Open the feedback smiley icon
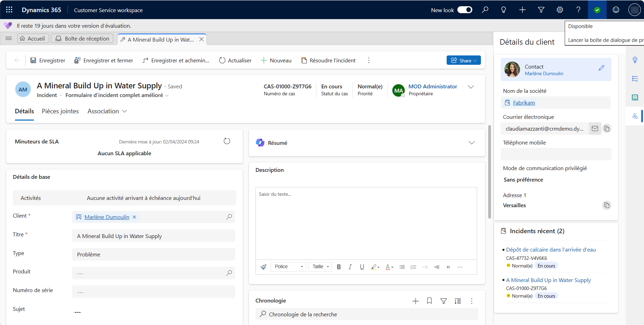644x325 pixels. 616,10
